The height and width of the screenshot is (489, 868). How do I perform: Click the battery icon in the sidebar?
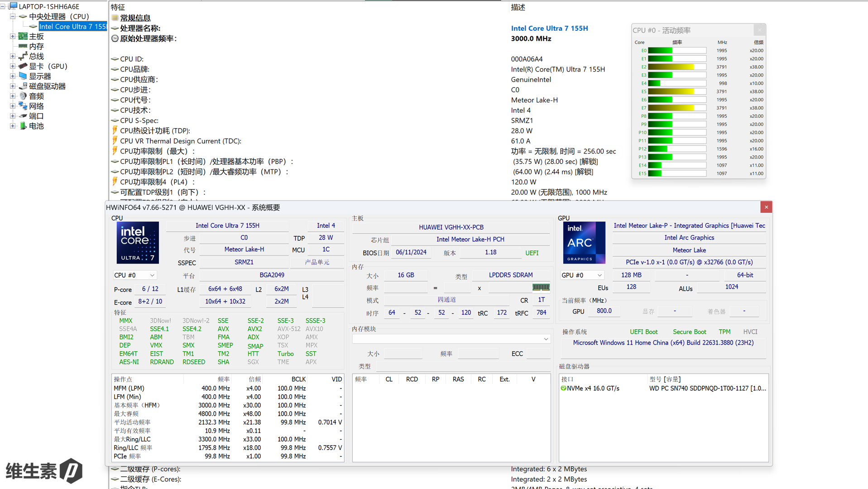(23, 126)
